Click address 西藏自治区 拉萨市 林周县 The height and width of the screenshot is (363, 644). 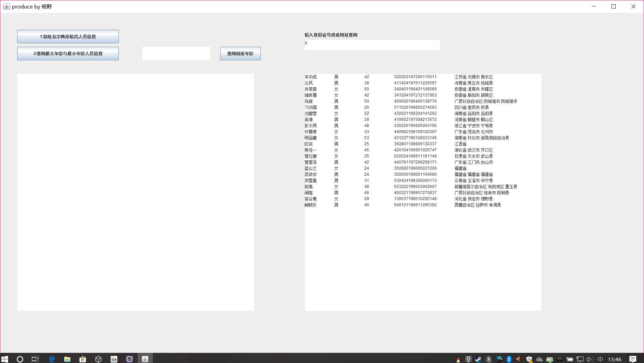coord(478,205)
